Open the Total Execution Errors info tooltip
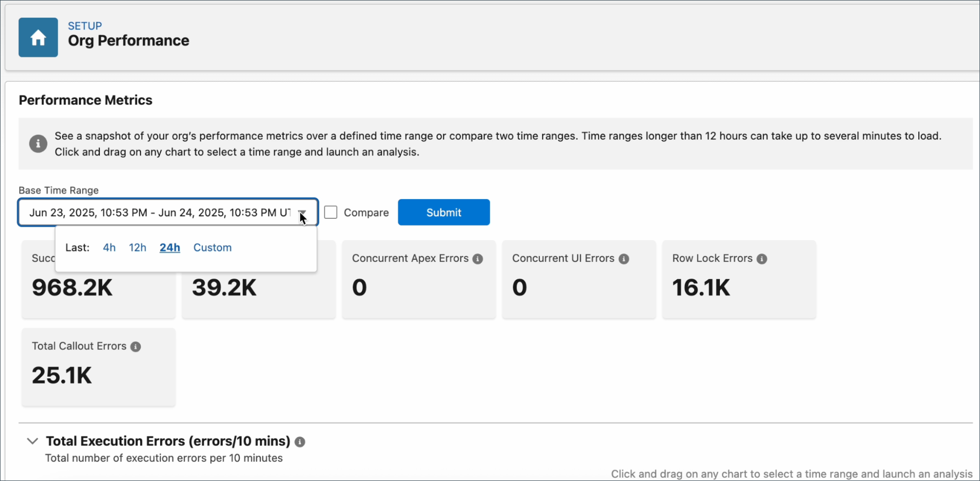 [x=301, y=441]
